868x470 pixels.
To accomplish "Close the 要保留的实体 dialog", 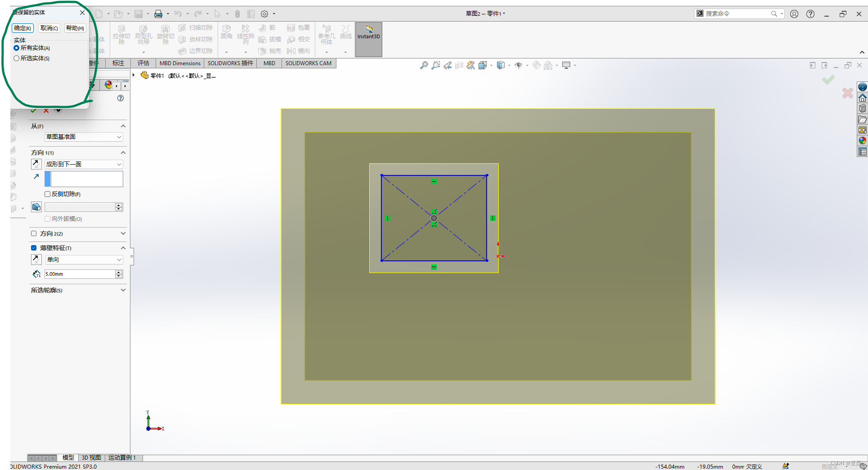I will pyautogui.click(x=82, y=13).
